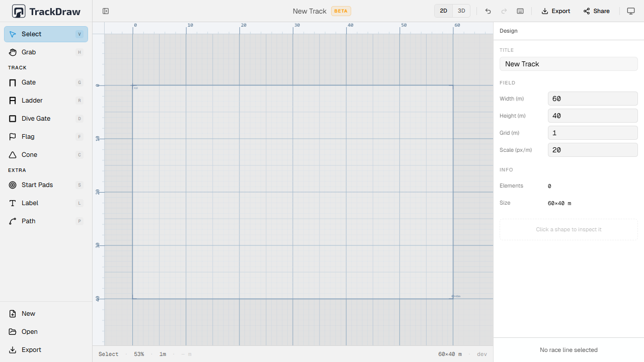Edit the New Track title field
The width and height of the screenshot is (644, 362).
coord(569,64)
